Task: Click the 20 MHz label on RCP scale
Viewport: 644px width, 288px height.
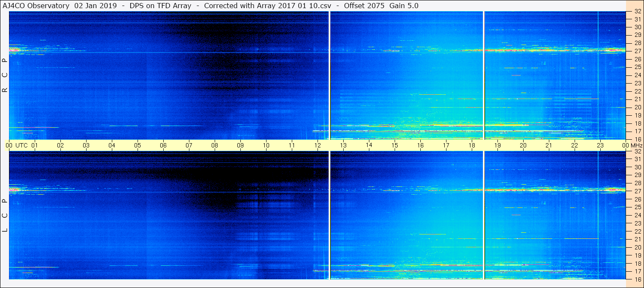Action: pyautogui.click(x=637, y=107)
